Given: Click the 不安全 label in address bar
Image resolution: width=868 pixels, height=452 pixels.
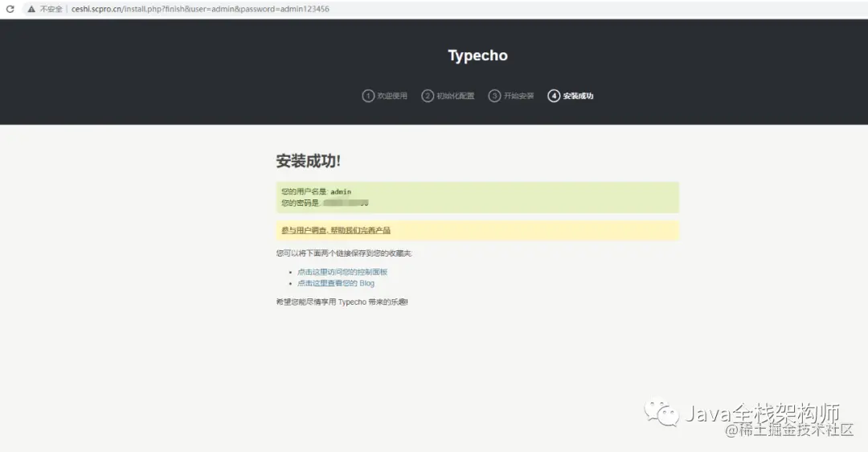Looking at the screenshot, I should click(x=51, y=9).
